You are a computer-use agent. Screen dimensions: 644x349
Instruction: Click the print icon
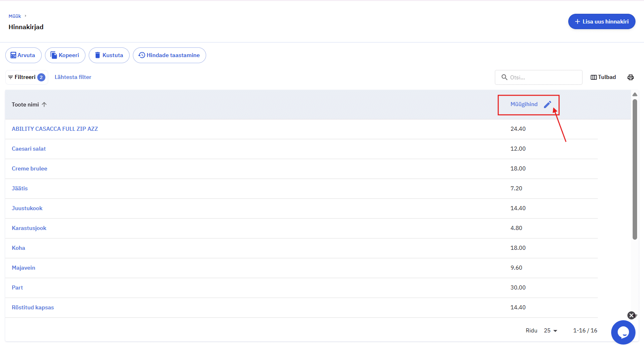pyautogui.click(x=630, y=77)
